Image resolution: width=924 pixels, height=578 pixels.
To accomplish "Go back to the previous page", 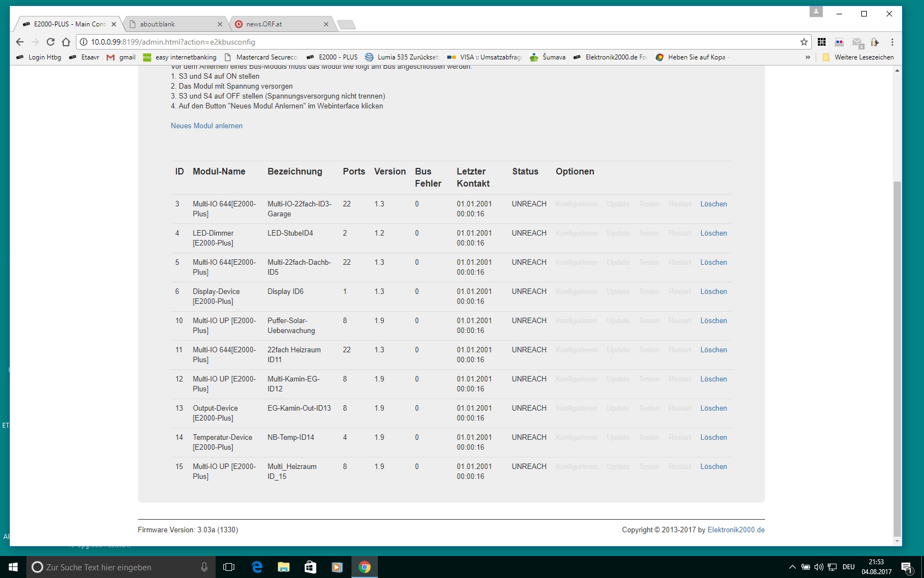I will (20, 42).
